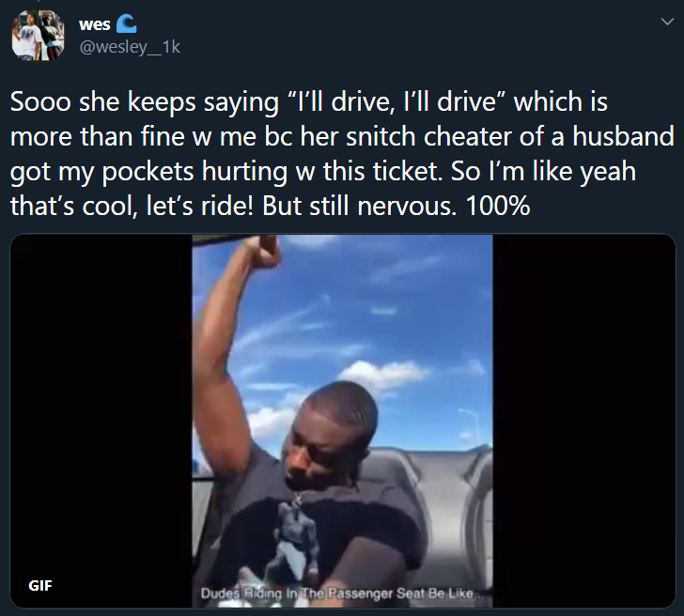Click the black bar left of the GIF
This screenshot has height=616, width=684.
[x=101, y=421]
